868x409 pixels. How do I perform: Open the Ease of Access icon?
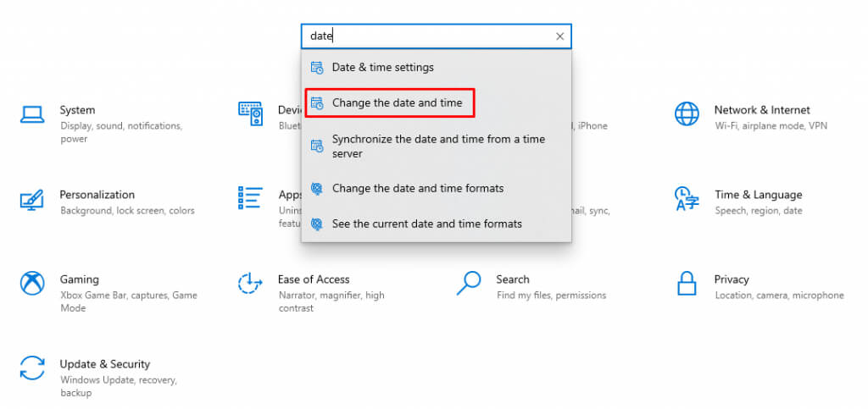(250, 284)
